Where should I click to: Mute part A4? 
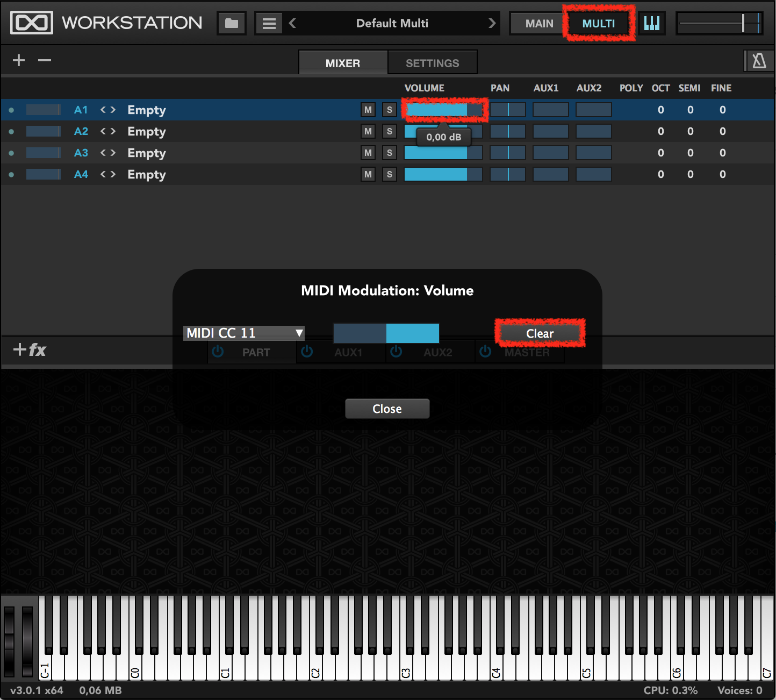coord(368,174)
